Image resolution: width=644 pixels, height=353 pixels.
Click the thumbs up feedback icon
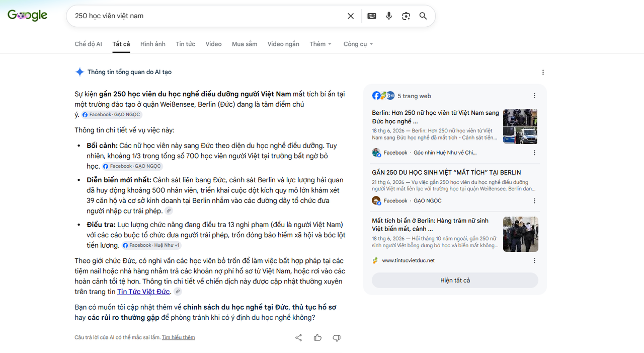[x=317, y=337]
